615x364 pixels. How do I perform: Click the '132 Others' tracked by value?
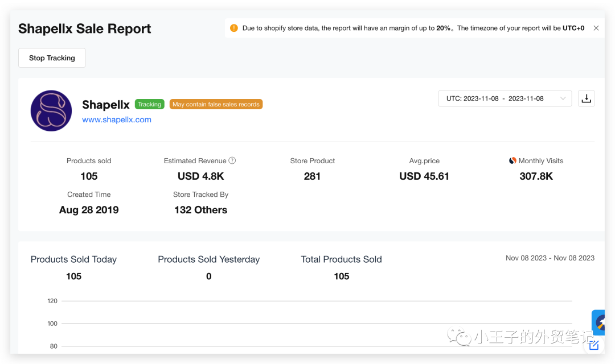(x=200, y=210)
